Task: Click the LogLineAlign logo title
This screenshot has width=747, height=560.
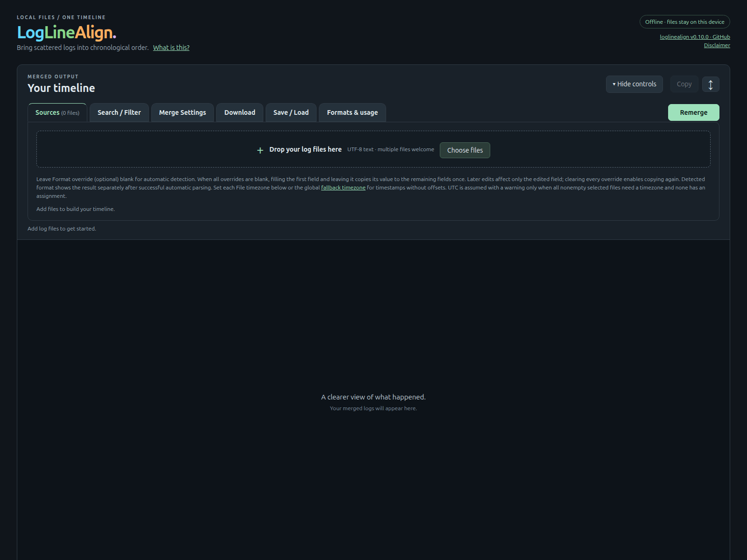Action: click(66, 32)
